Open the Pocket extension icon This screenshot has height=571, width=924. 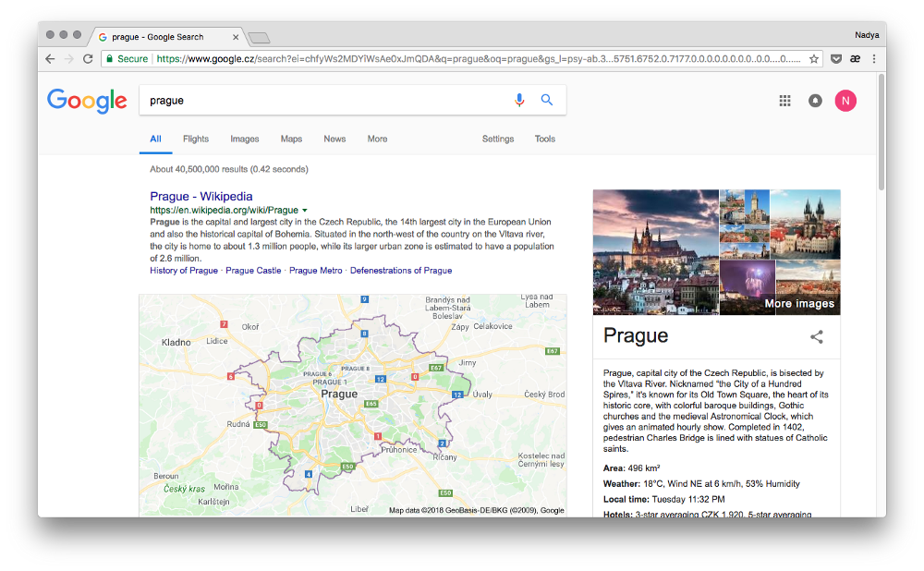pyautogui.click(x=835, y=59)
